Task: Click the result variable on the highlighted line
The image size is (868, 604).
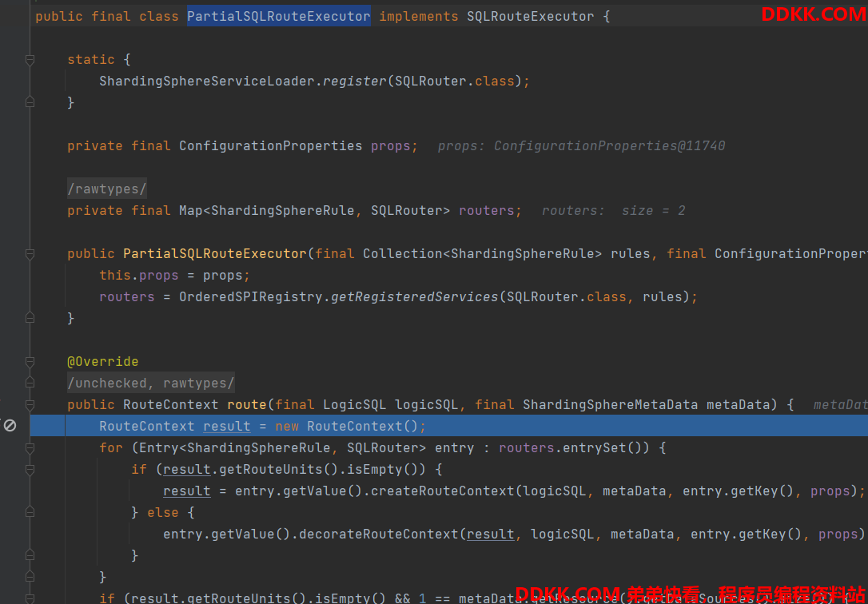Action: point(227,427)
